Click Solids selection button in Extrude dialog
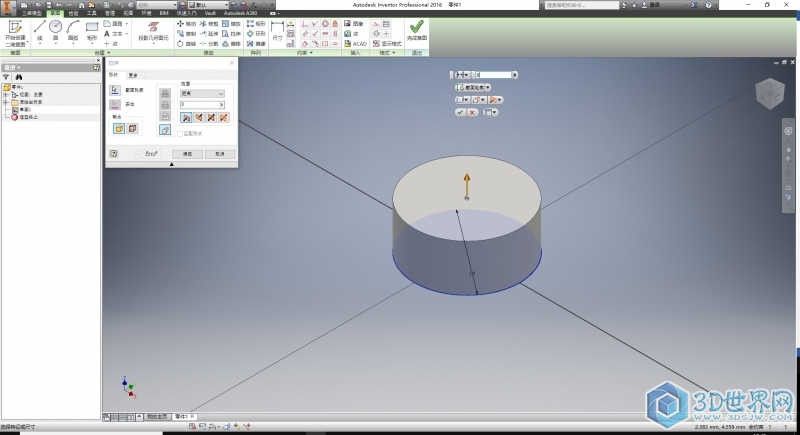Image resolution: width=800 pixels, height=435 pixels. tap(115, 105)
